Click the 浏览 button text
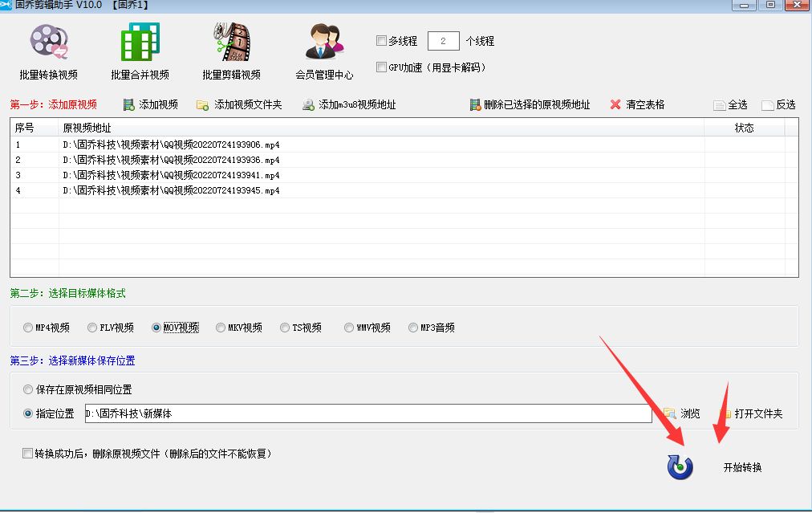812x513 pixels. (x=690, y=413)
